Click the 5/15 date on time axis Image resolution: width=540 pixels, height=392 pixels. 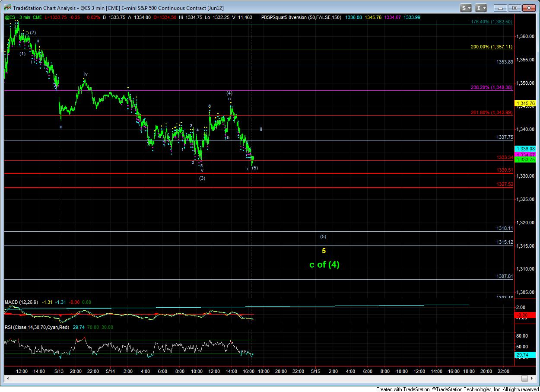tap(316, 371)
